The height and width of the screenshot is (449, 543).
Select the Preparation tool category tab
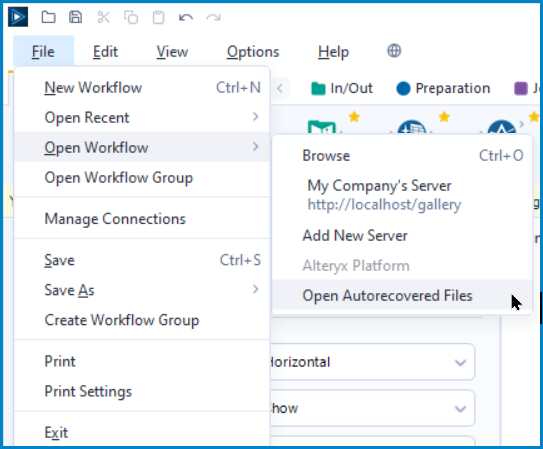point(443,88)
